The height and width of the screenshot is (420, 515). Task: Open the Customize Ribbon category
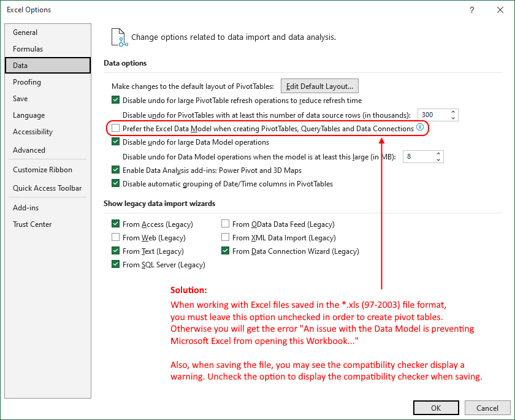point(48,170)
